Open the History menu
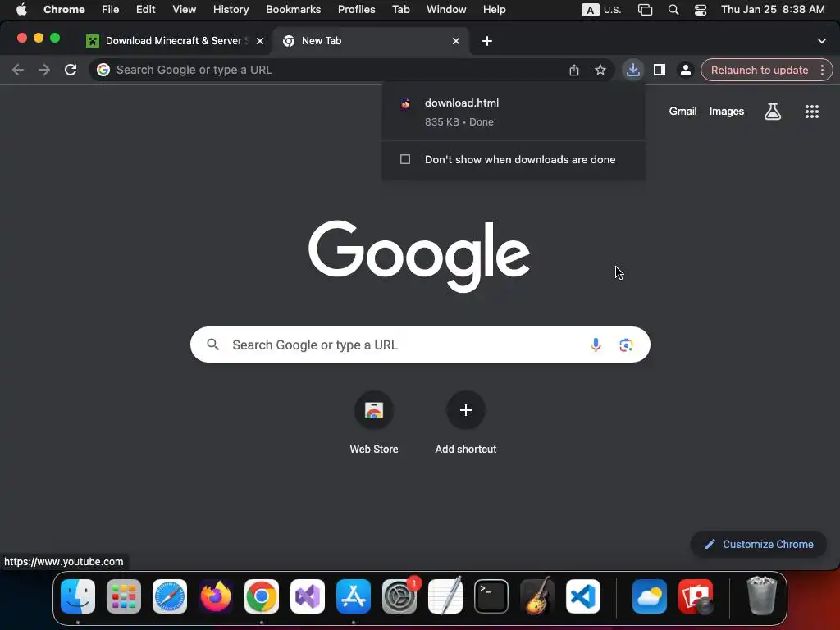The height and width of the screenshot is (630, 840). (231, 10)
